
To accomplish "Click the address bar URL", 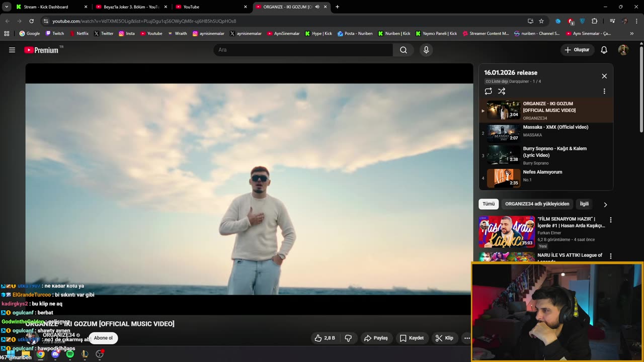I will point(144,21).
